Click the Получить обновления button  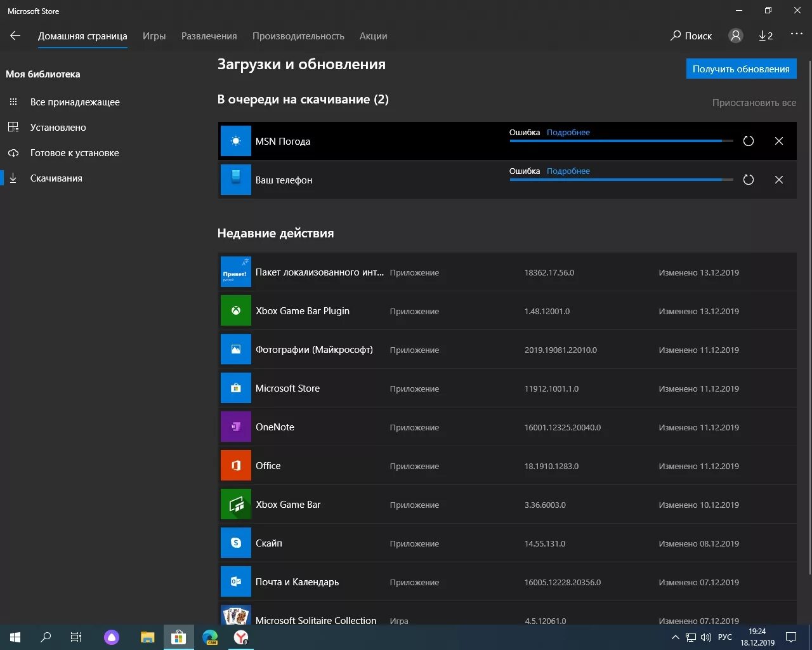tap(741, 69)
